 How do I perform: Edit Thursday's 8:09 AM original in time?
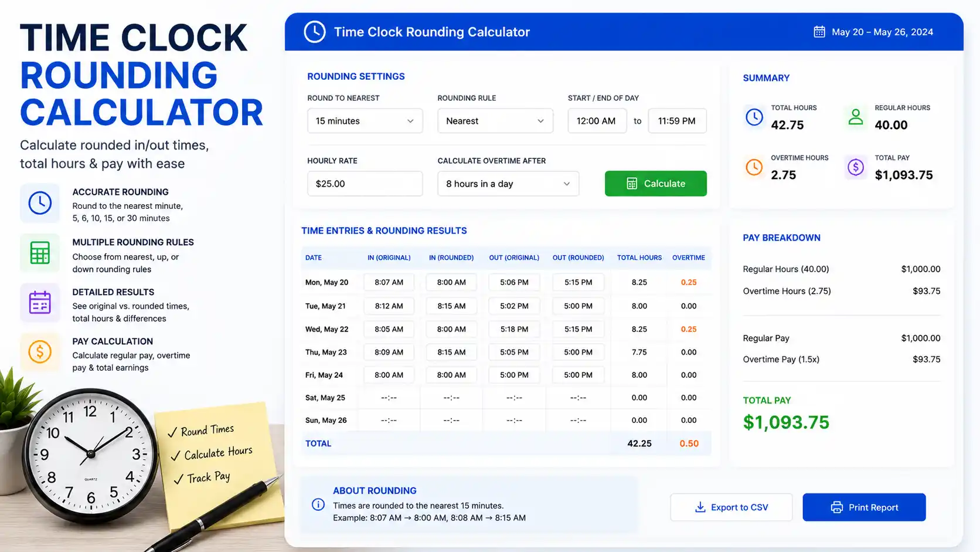tap(389, 352)
